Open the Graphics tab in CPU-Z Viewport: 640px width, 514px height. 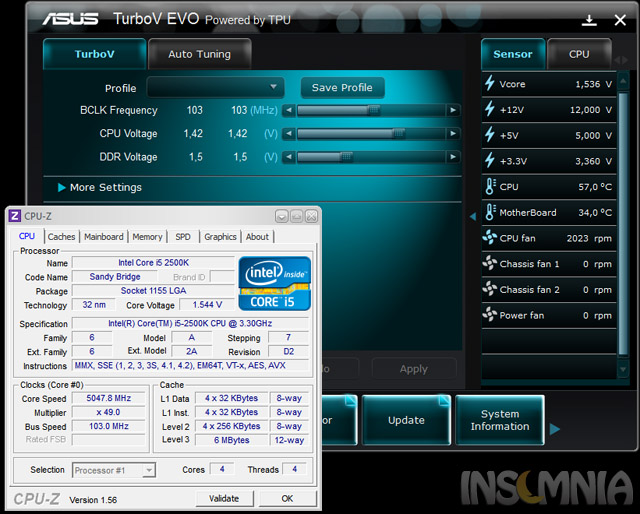220,237
